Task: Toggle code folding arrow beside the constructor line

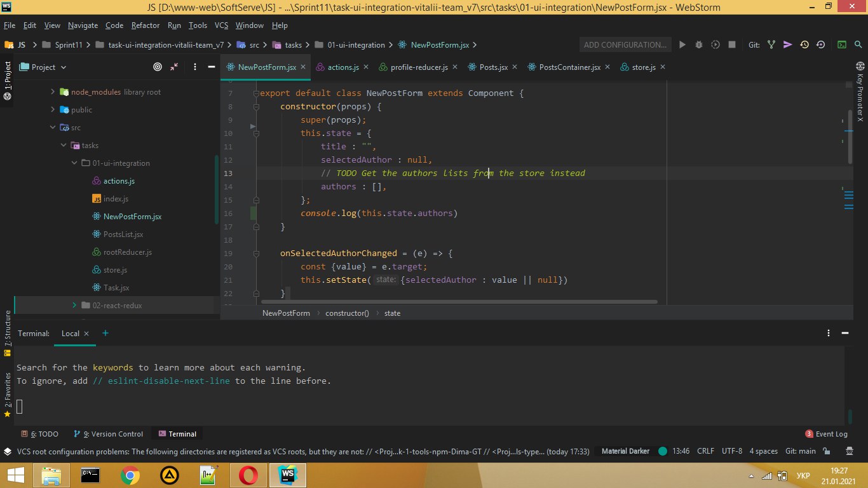Action: [255, 107]
